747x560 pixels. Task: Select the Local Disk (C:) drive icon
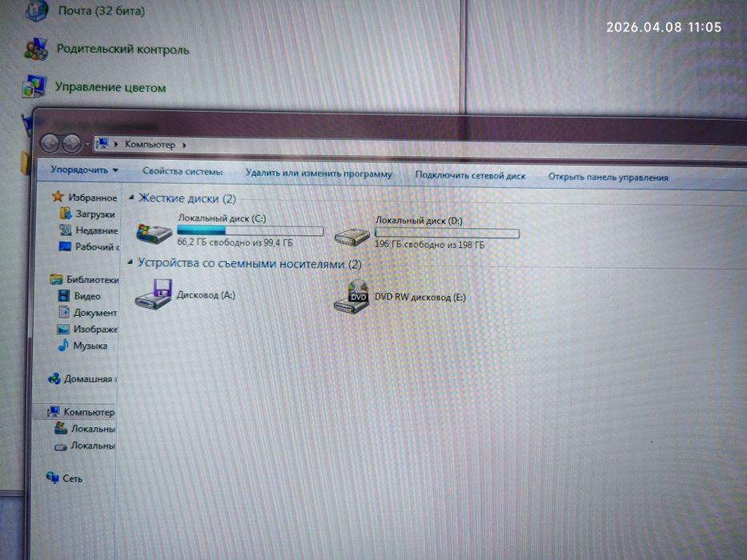point(154,234)
